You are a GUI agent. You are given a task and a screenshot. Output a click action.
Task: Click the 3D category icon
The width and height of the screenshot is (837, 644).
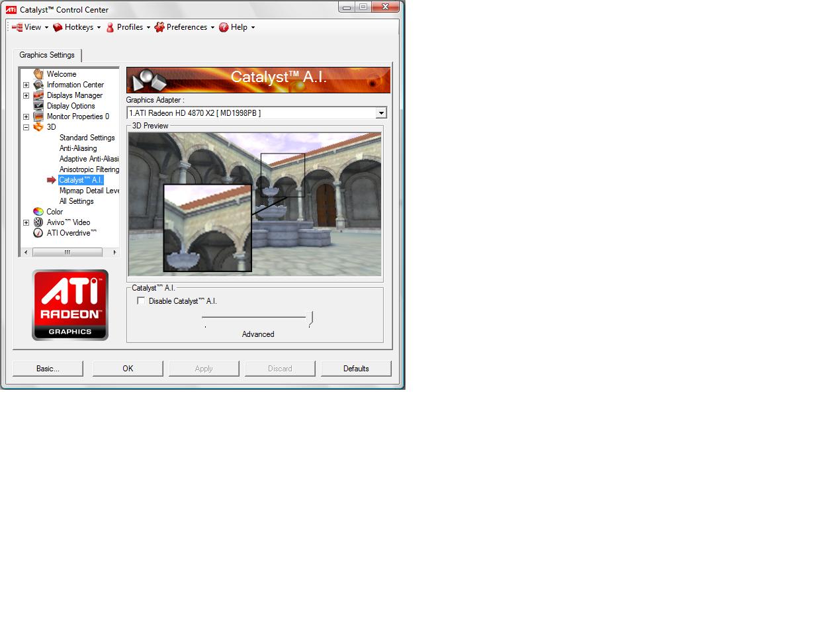click(x=38, y=127)
